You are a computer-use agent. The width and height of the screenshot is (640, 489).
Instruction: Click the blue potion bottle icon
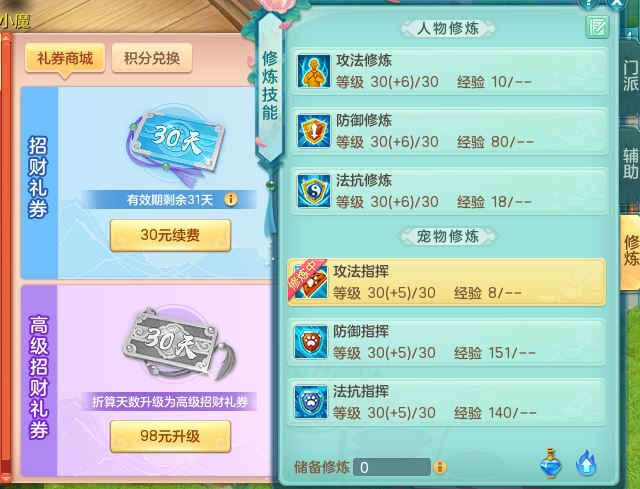(x=551, y=464)
